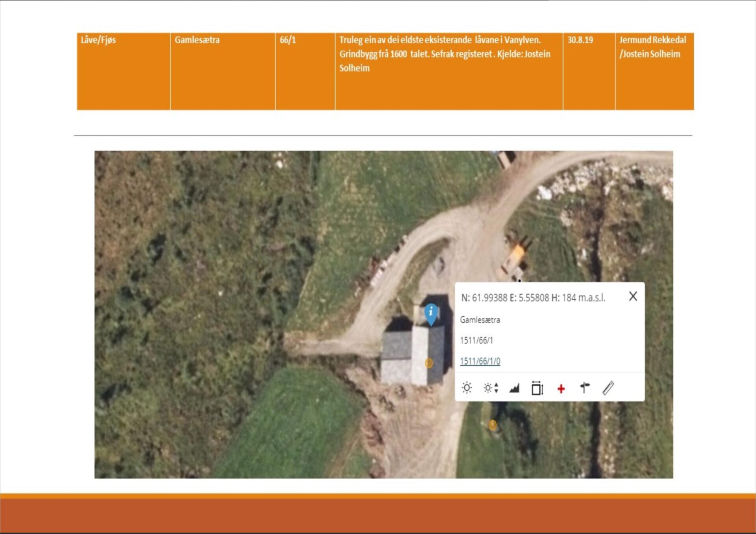The height and width of the screenshot is (534, 756).
Task: Click the Gamlesætra label inside the popup
Action: [480, 320]
